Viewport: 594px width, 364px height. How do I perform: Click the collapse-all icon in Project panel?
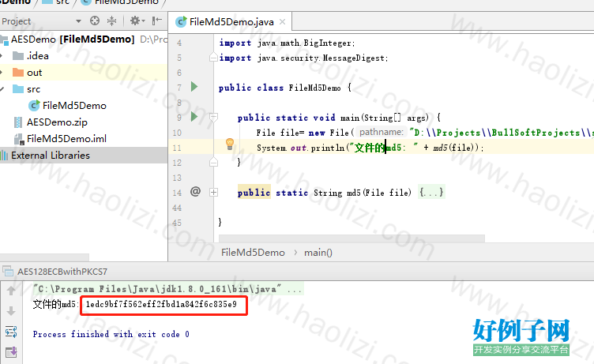[x=111, y=21]
